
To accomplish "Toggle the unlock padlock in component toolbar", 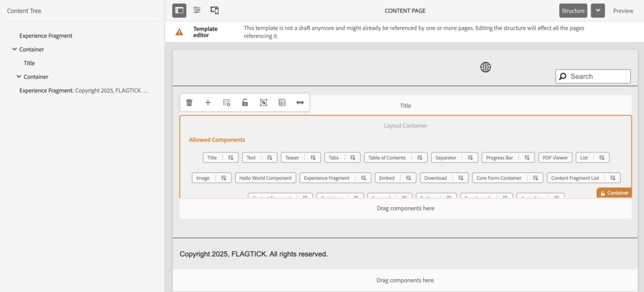I will [245, 103].
